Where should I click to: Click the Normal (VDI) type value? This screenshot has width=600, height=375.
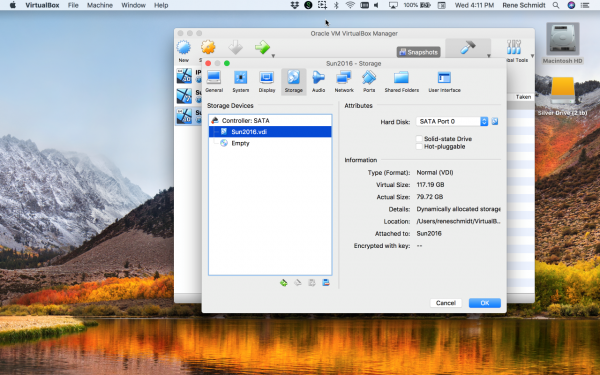click(x=435, y=172)
